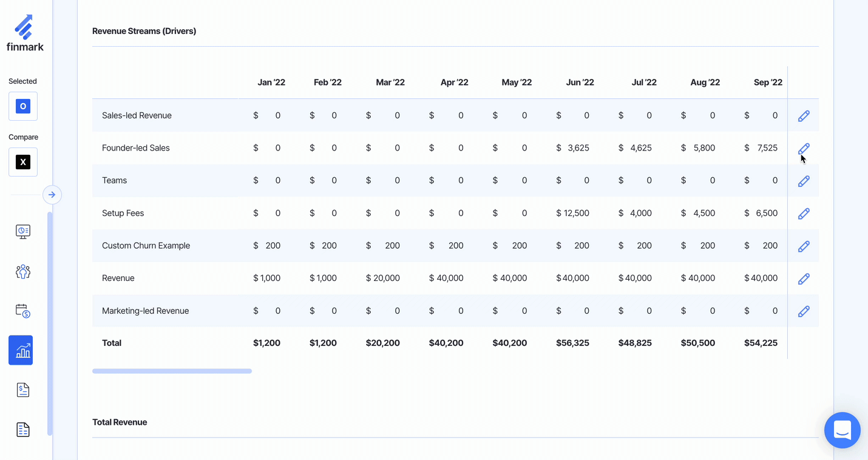
Task: Open the report list document icon
Action: 23,430
